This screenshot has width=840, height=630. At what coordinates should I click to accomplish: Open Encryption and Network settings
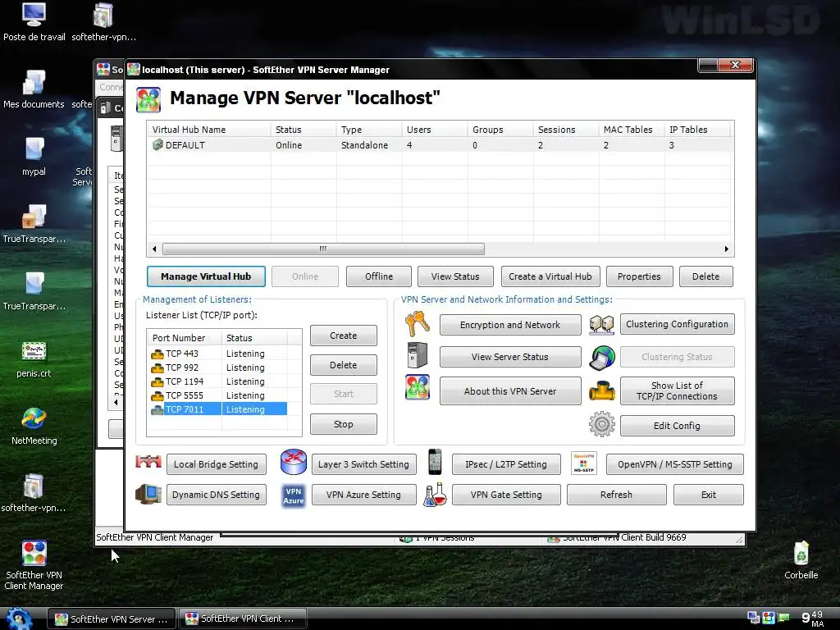coord(510,325)
